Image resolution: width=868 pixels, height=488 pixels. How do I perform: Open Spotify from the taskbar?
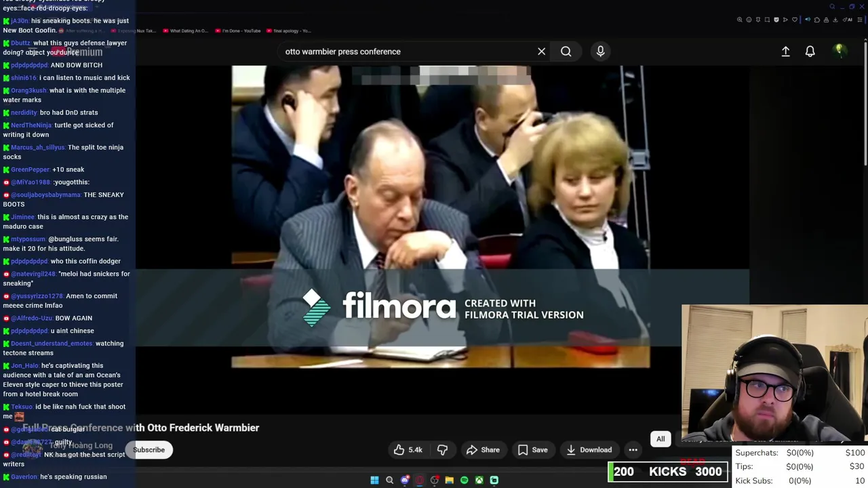click(x=465, y=480)
